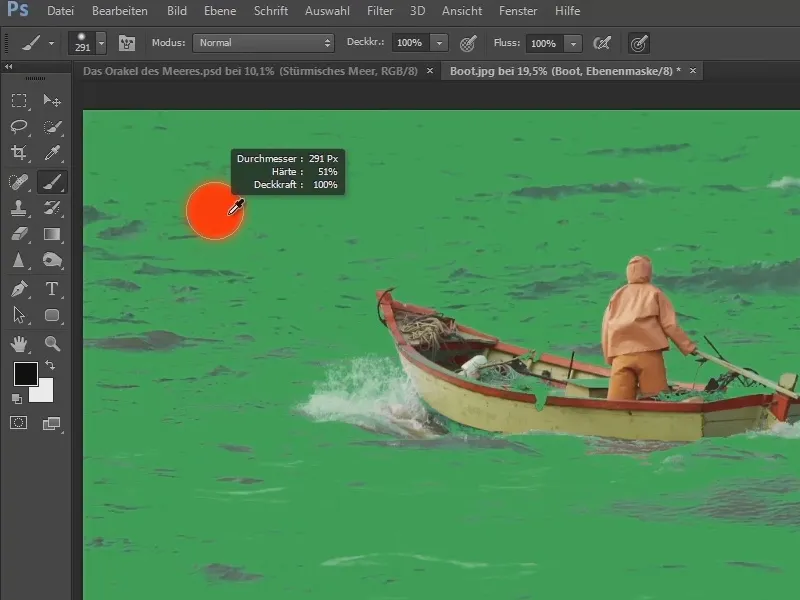The height and width of the screenshot is (600, 800).
Task: Open the Deckkr. opacity slider arrow
Action: pos(439,43)
